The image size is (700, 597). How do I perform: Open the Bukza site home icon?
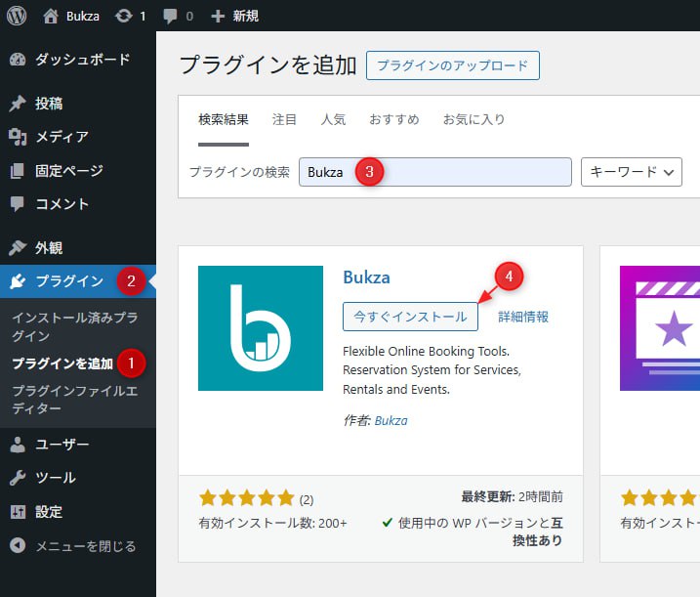pyautogui.click(x=52, y=17)
